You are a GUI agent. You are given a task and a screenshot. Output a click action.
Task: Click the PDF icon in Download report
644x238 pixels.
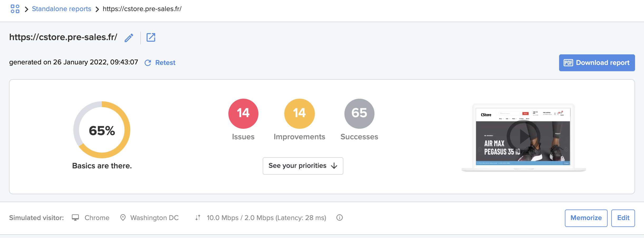(568, 63)
